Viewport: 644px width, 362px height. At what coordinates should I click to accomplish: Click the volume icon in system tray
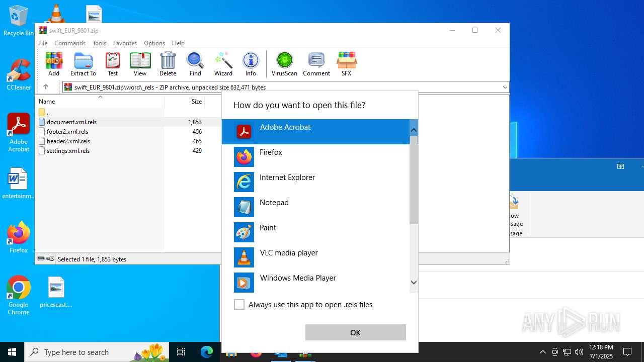click(x=579, y=352)
